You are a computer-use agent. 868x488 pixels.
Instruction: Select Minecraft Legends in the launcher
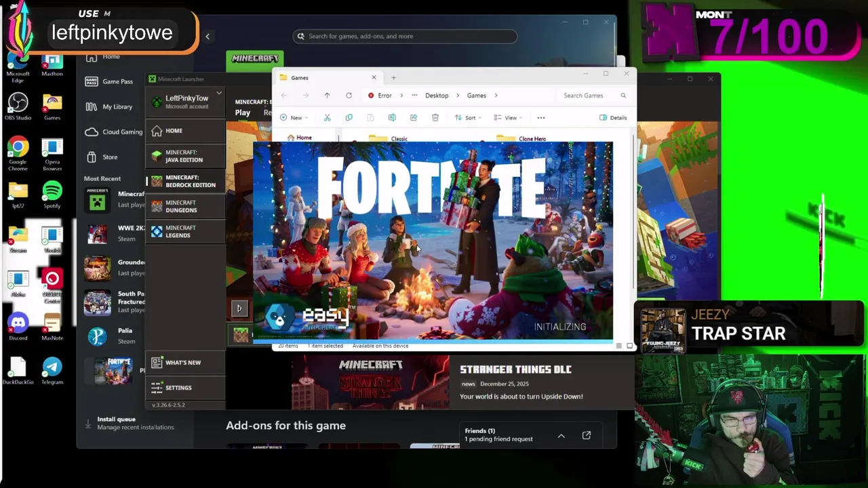(186, 231)
